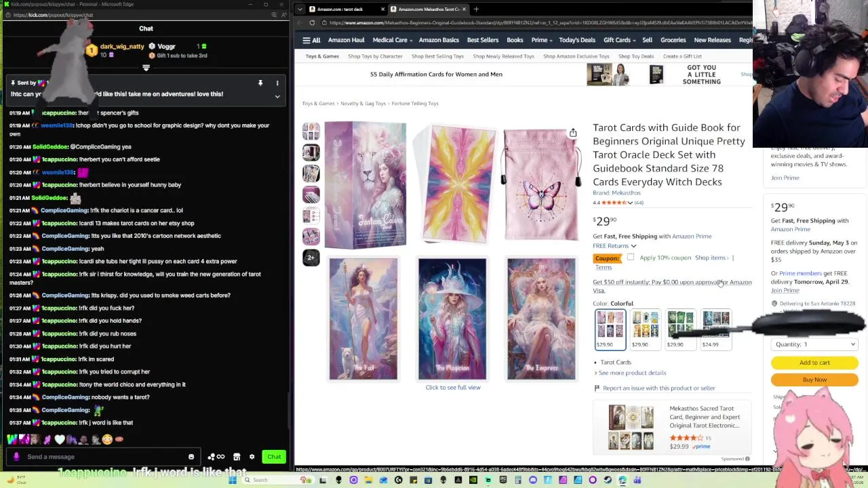Viewport: 868px width, 488px height.
Task: Open Novelty & Gag Toys breadcrumb
Action: click(x=363, y=104)
